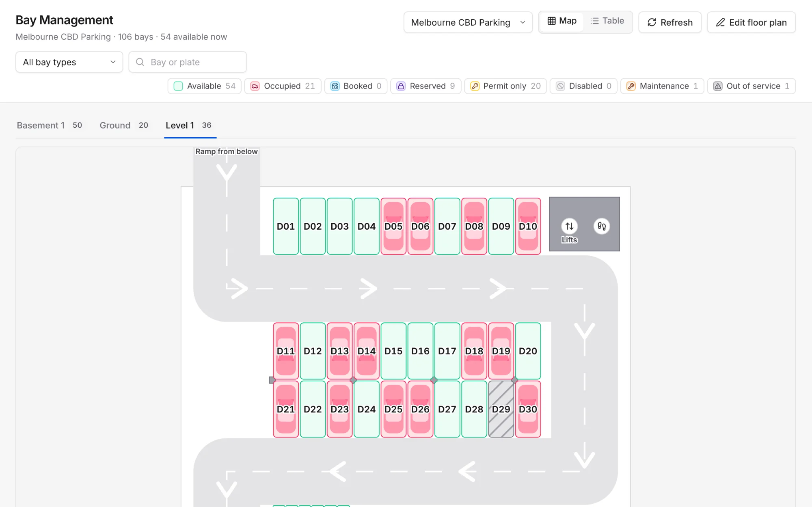Click the refresh arrows icon
812x507 pixels.
coord(652,22)
